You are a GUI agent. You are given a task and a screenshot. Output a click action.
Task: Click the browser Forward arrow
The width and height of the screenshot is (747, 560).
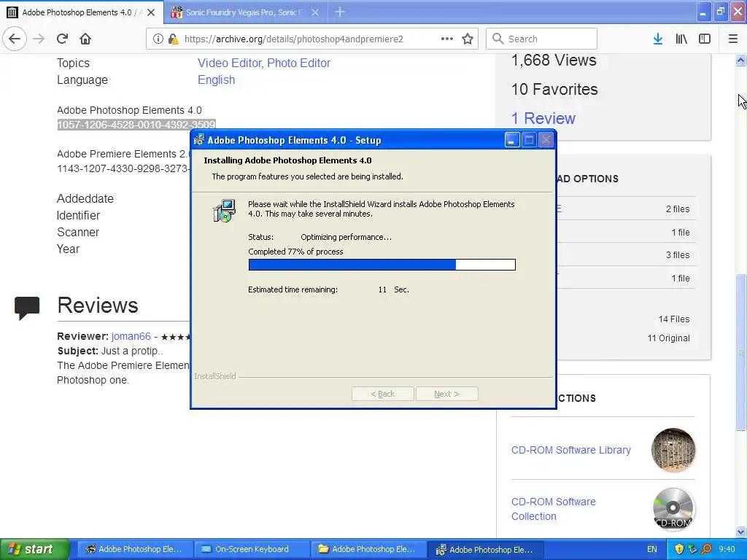click(x=39, y=39)
